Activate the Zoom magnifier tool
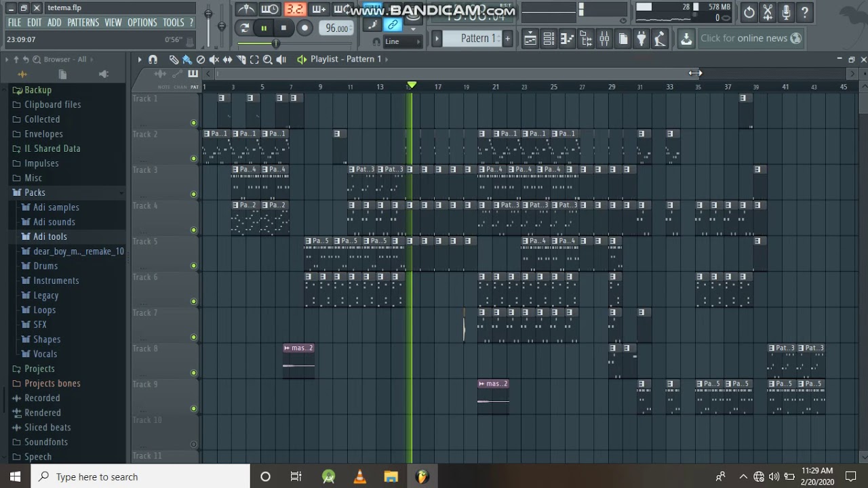The width and height of the screenshot is (868, 488). coord(268,60)
